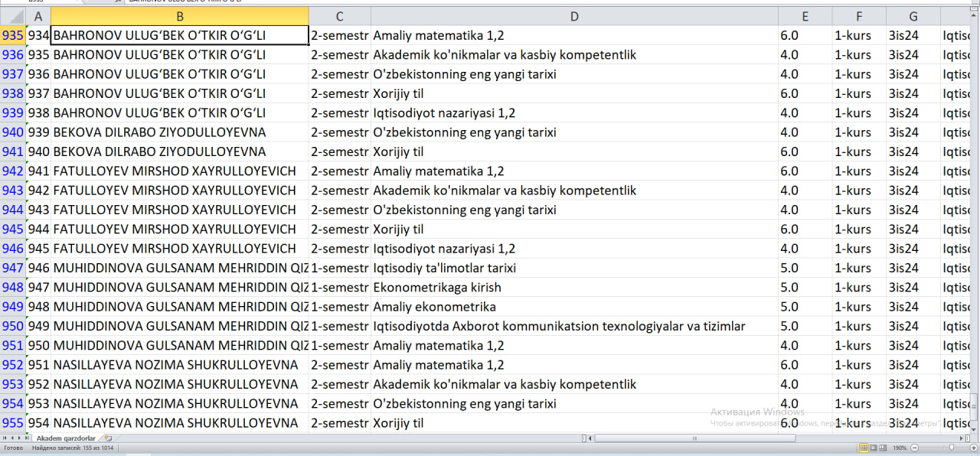This screenshot has width=980, height=456.
Task: Select column D header
Action: click(x=574, y=16)
